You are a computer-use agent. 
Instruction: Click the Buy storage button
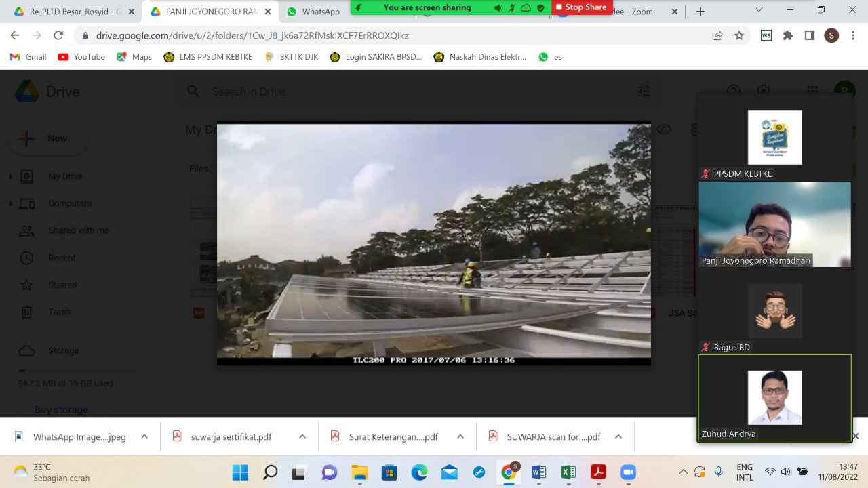pyautogui.click(x=61, y=409)
